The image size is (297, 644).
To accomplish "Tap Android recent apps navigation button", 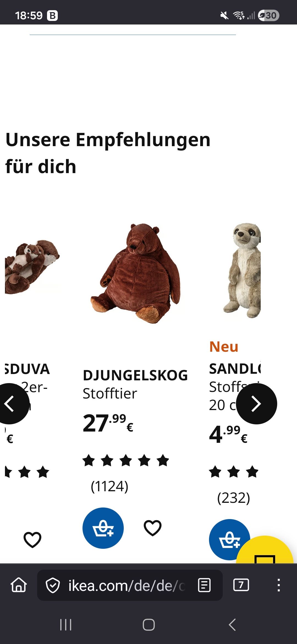I will pyautogui.click(x=66, y=624).
